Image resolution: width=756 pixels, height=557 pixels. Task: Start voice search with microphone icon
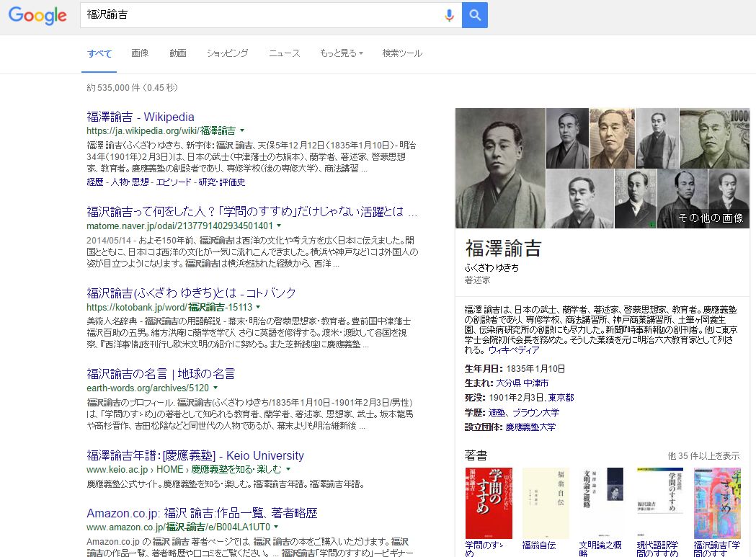[449, 15]
